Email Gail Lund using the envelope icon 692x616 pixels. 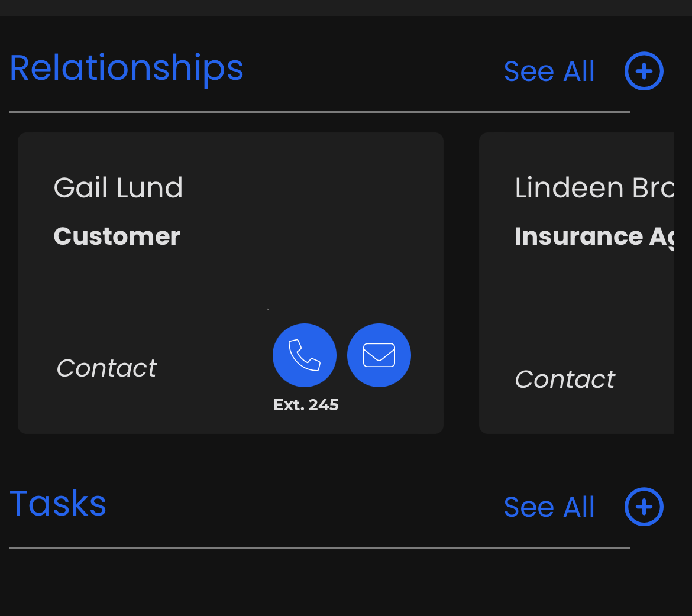(379, 355)
